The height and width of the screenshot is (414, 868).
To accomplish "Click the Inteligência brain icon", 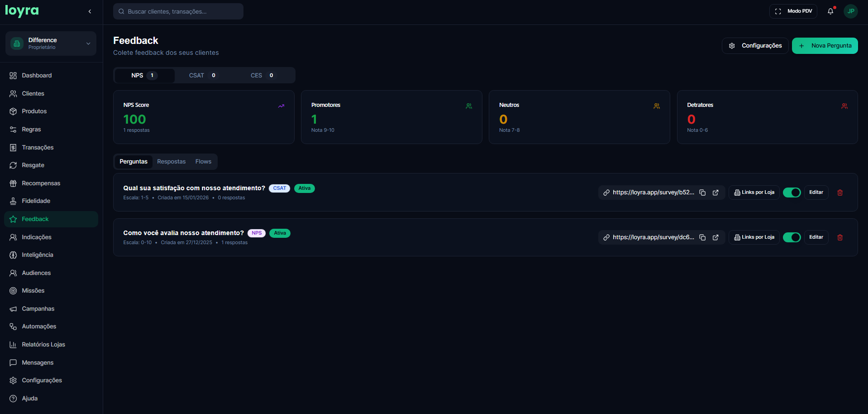I will (x=13, y=255).
